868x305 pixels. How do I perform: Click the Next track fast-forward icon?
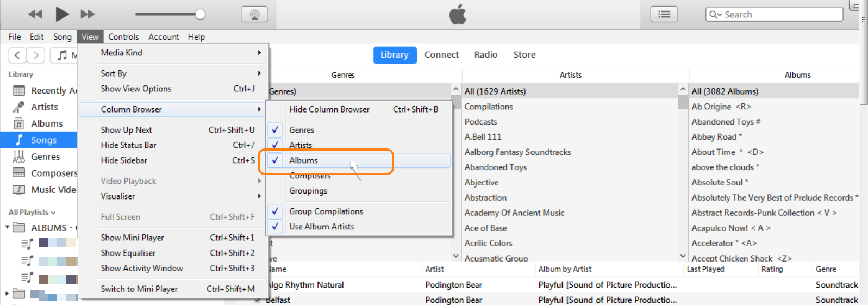88,14
